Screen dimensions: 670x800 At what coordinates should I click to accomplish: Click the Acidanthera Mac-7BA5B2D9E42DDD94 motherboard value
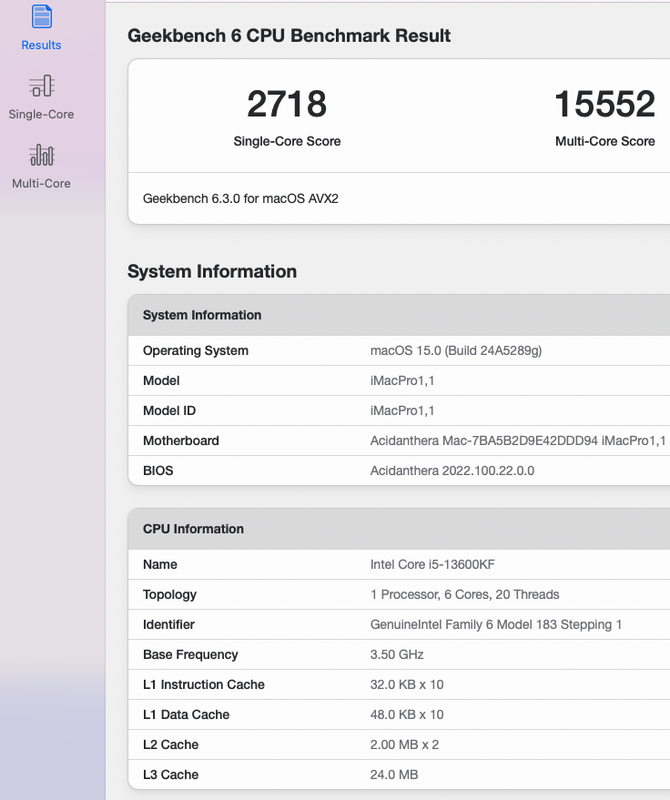click(518, 441)
